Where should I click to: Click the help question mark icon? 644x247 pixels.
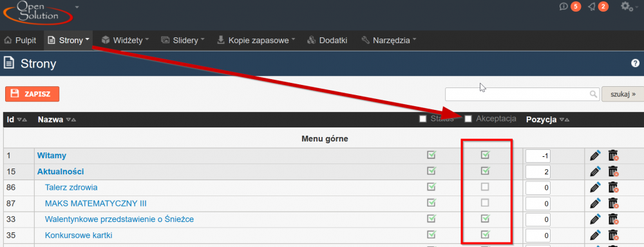click(636, 63)
